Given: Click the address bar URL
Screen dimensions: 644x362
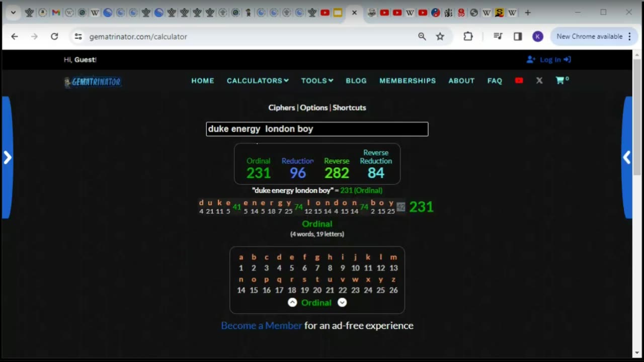Looking at the screenshot, I should (138, 36).
